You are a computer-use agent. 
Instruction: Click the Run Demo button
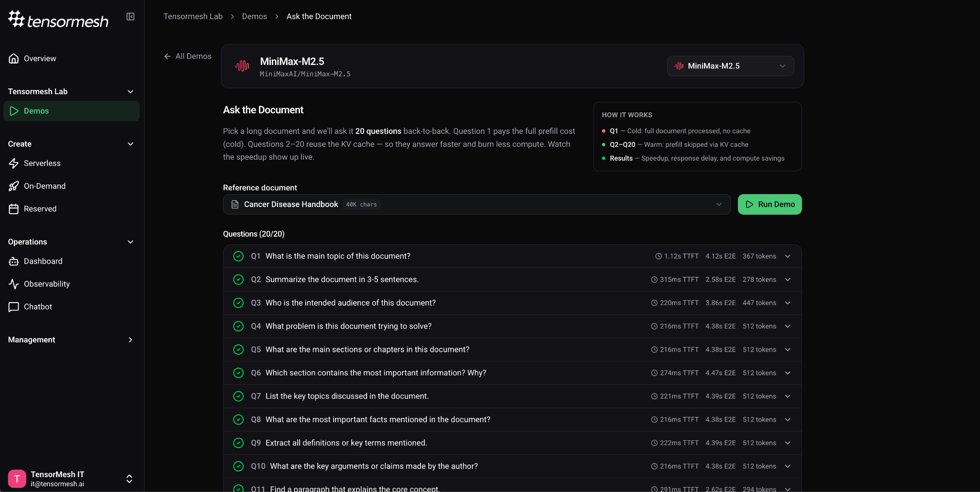click(769, 205)
